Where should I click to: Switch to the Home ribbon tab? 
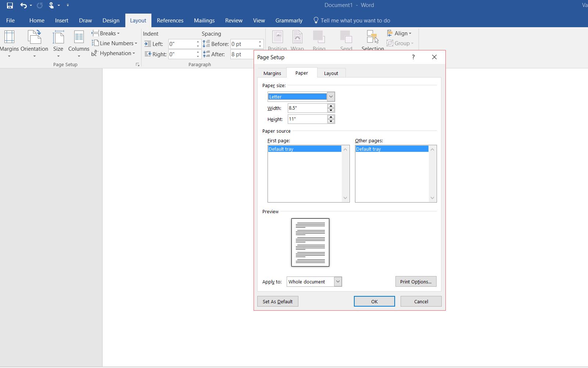pos(37,21)
